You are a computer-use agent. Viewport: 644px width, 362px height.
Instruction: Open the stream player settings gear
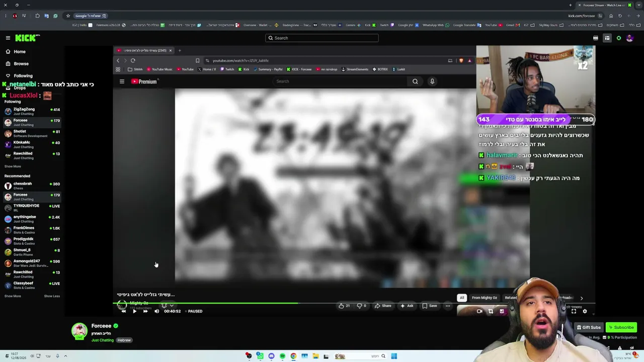(x=585, y=311)
